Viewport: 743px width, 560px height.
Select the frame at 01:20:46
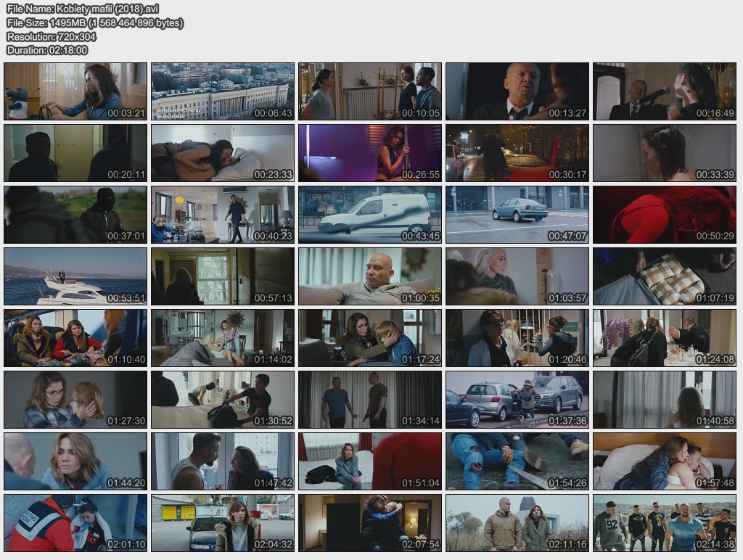tap(517, 338)
